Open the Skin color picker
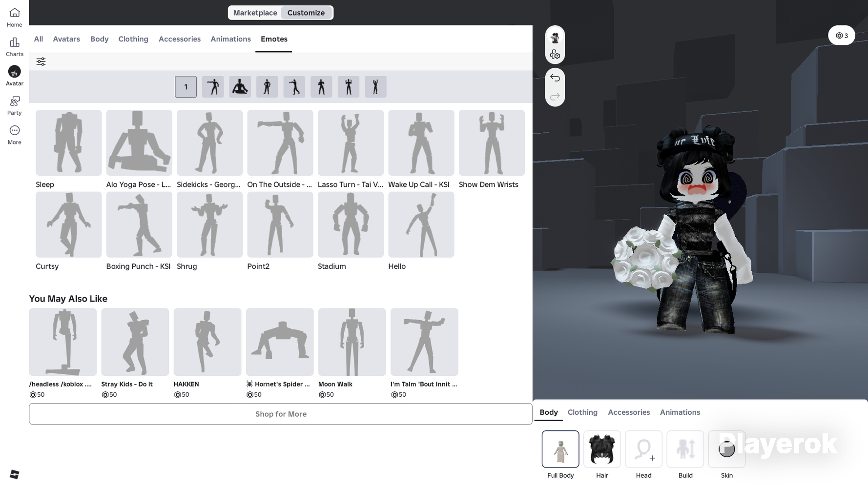This screenshot has width=868, height=488. coord(726,449)
